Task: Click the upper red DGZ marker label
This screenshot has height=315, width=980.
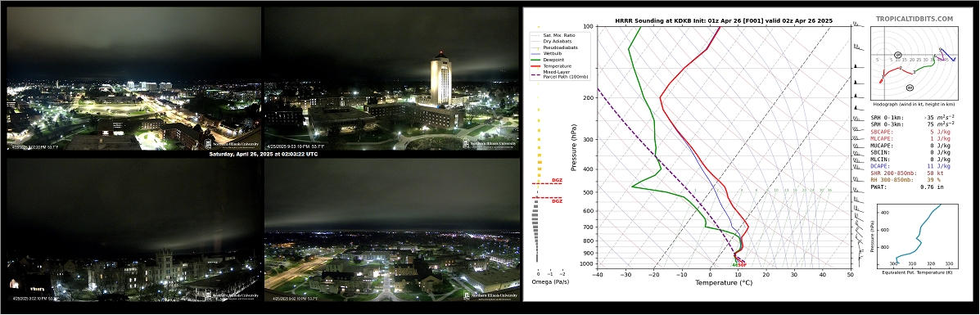Action: pyautogui.click(x=556, y=181)
